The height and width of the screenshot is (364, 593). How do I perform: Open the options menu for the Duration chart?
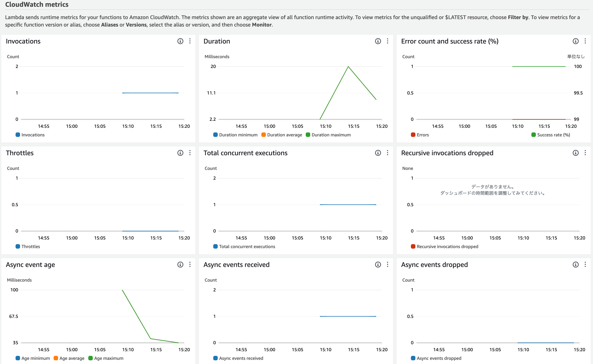pyautogui.click(x=388, y=41)
